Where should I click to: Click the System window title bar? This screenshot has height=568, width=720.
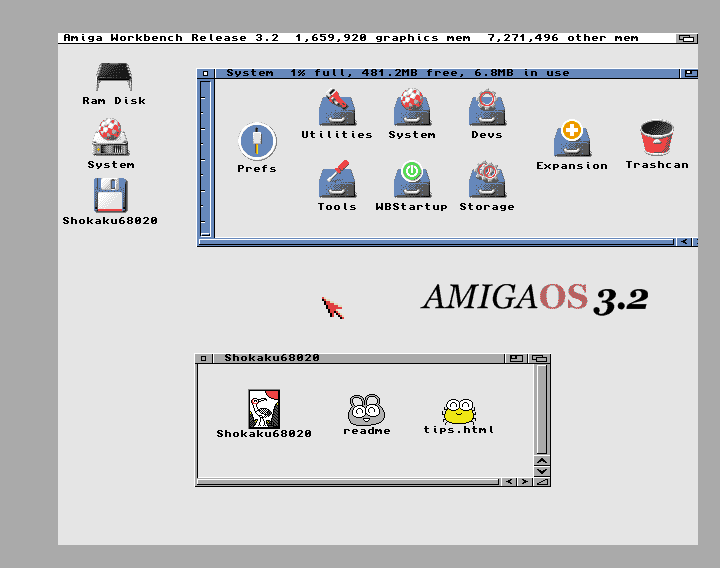point(446,73)
